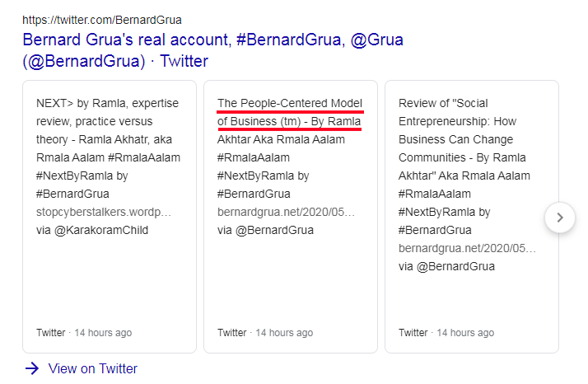The image size is (588, 384).
Task: Click the next carousel arrow button
Action: tap(560, 218)
